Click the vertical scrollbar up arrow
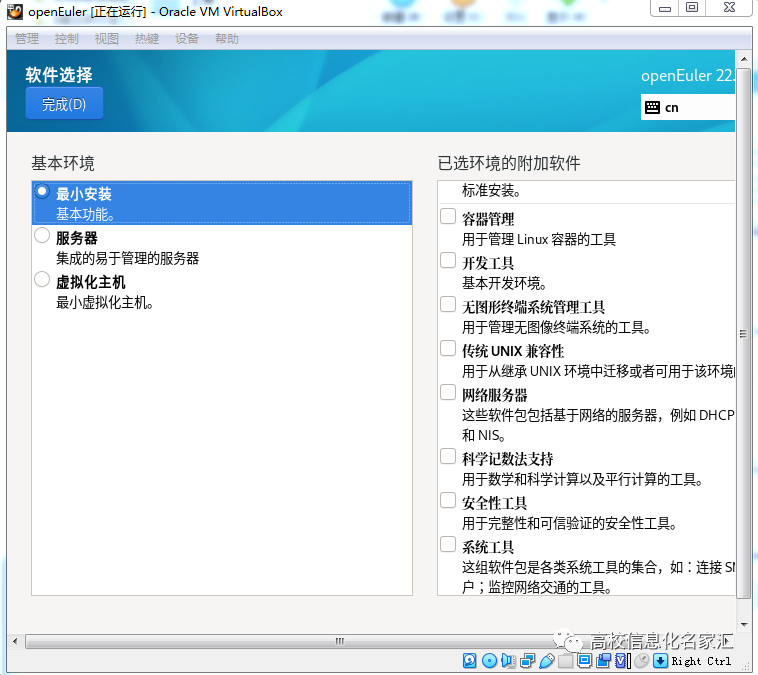758x675 pixels. coord(744,59)
